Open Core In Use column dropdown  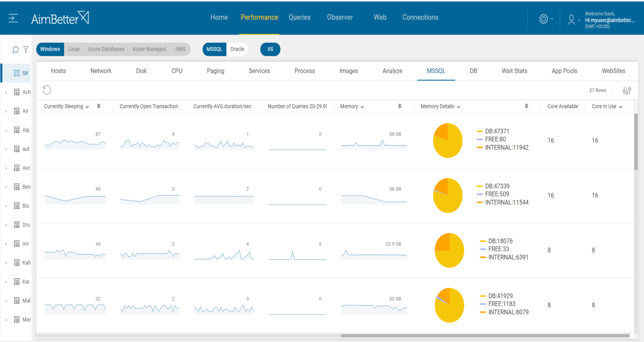point(621,107)
